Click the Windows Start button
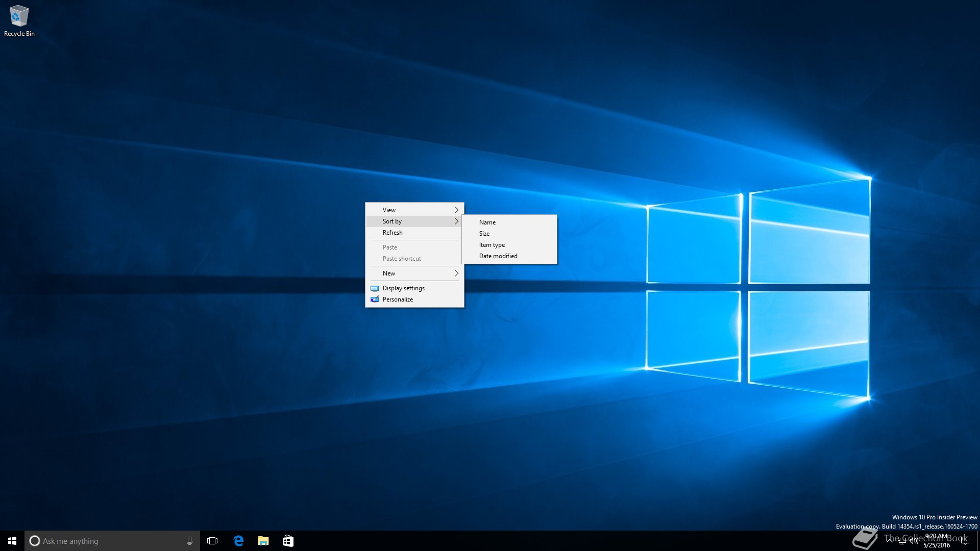This screenshot has width=980, height=551. click(x=12, y=541)
